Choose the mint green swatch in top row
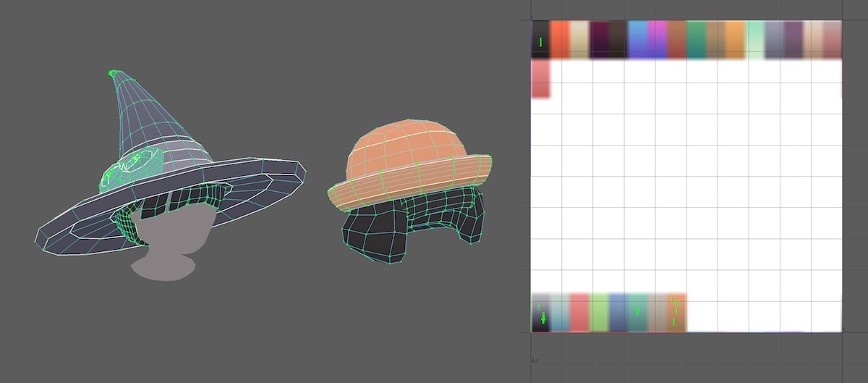This screenshot has height=383, width=868. pyautogui.click(x=754, y=39)
